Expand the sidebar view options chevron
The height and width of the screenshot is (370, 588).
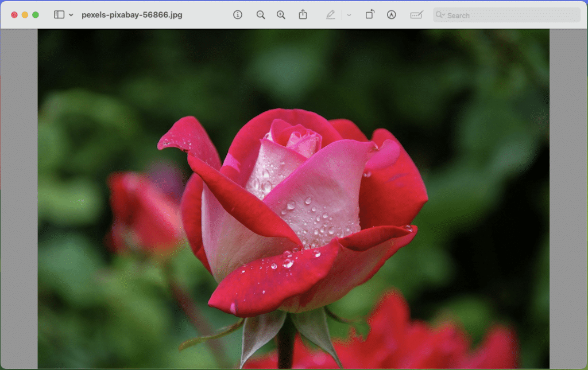click(71, 15)
